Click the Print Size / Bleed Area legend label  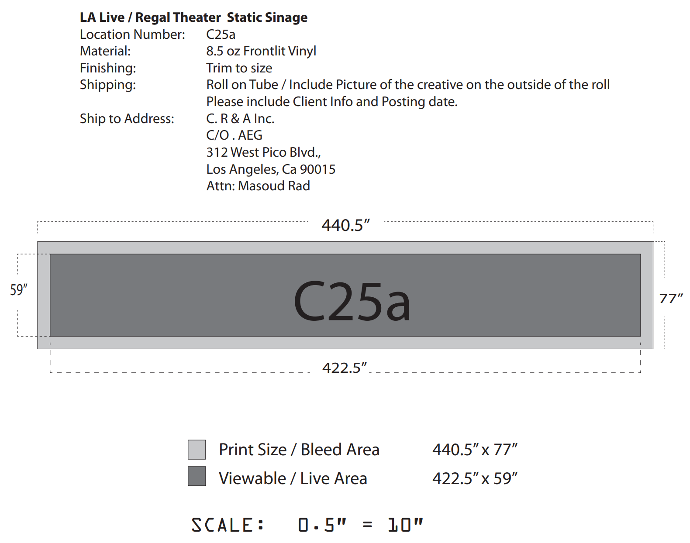(299, 450)
